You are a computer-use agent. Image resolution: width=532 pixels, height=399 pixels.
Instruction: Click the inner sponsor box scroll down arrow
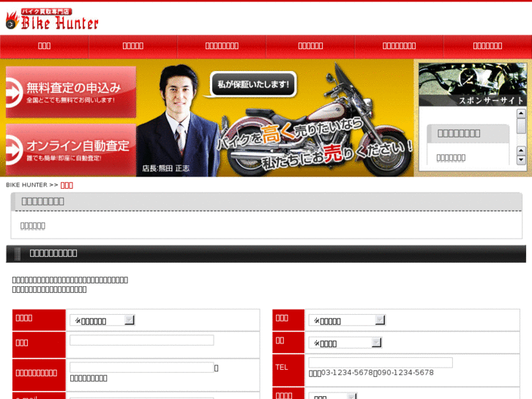point(521,160)
